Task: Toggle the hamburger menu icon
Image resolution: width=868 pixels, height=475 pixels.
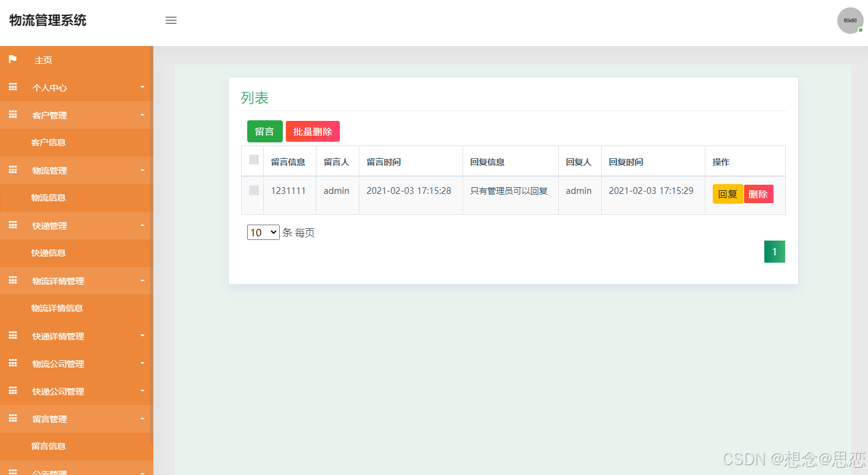Action: coord(171,20)
